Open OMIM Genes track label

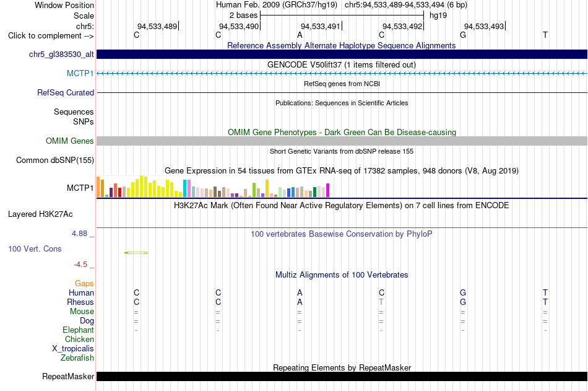pyautogui.click(x=69, y=141)
